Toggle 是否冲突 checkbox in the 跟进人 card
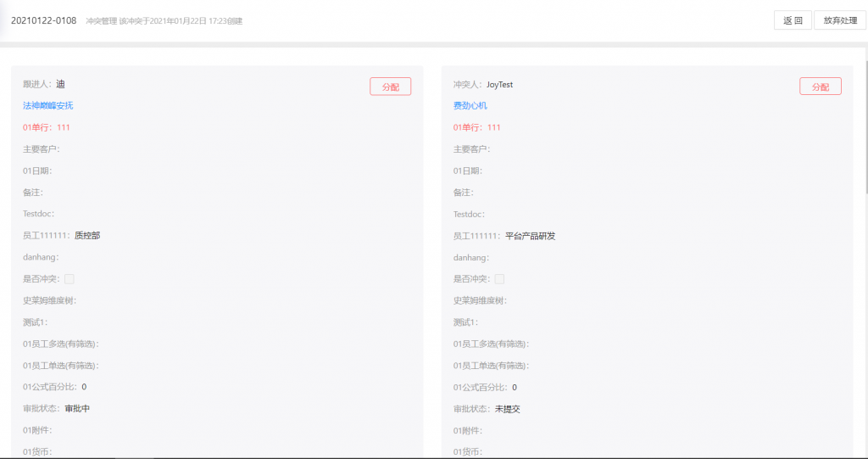Screen dimensions: 868x459 [70, 279]
